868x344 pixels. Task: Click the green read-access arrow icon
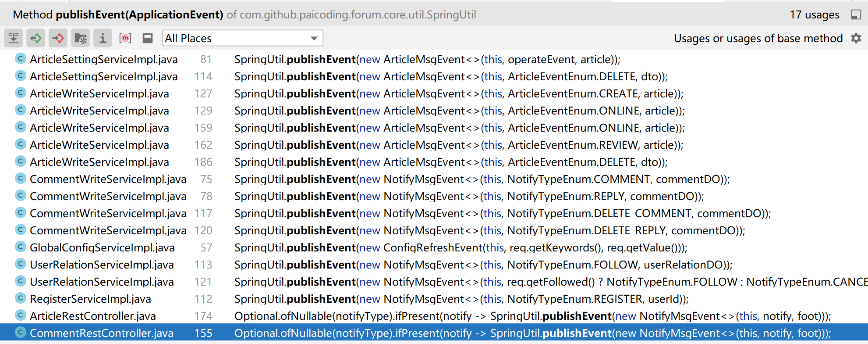36,38
